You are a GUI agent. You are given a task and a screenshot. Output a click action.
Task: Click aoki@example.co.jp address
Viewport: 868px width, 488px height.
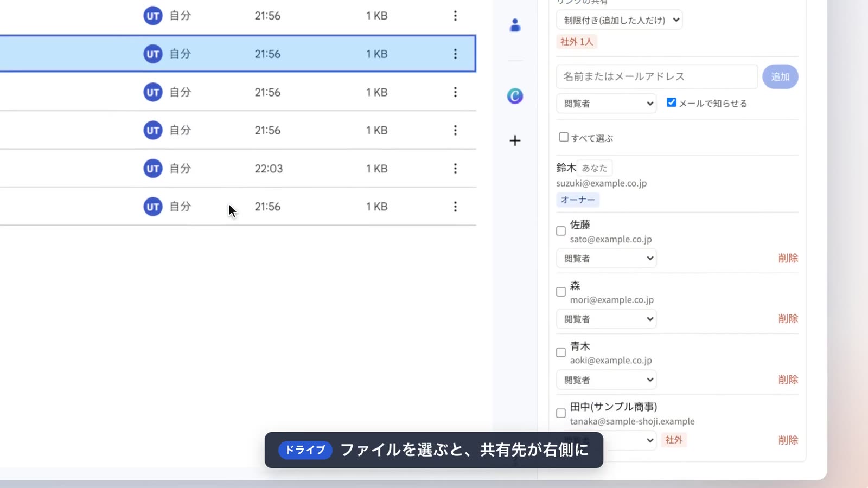611,361
